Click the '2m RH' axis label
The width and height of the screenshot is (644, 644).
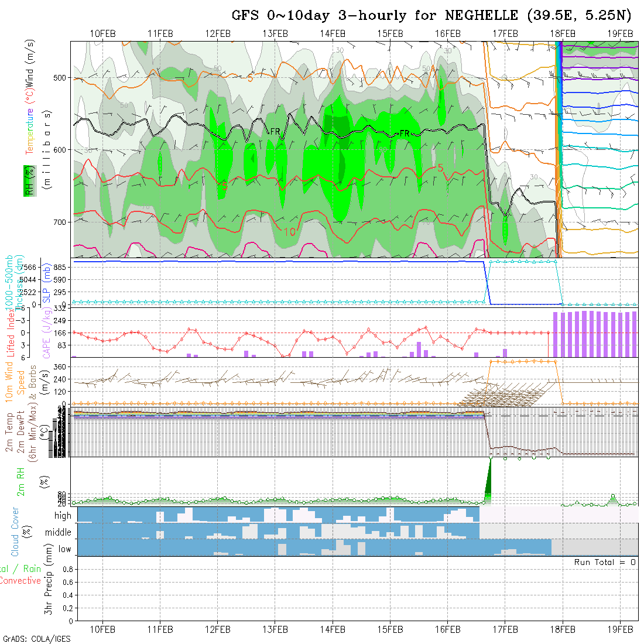pos(20,482)
